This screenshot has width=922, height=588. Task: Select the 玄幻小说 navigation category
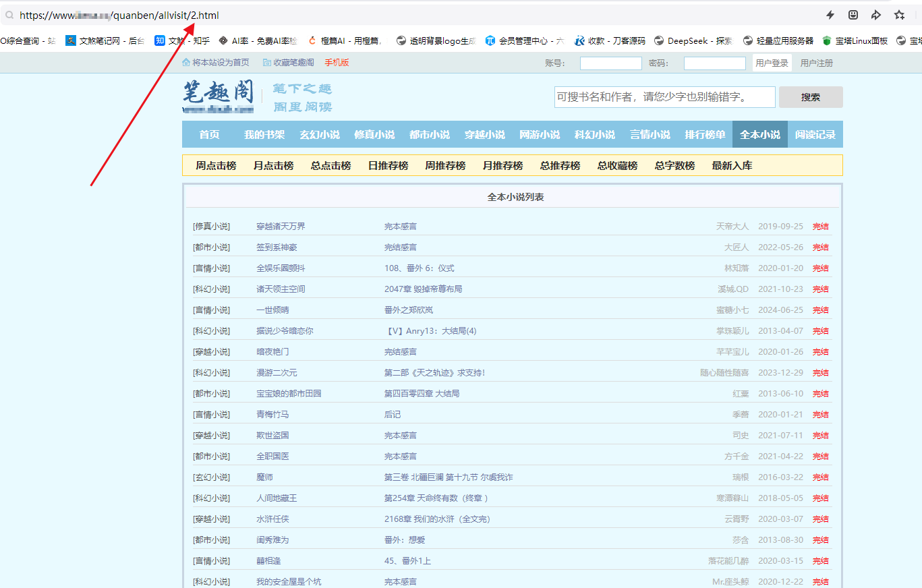320,134
